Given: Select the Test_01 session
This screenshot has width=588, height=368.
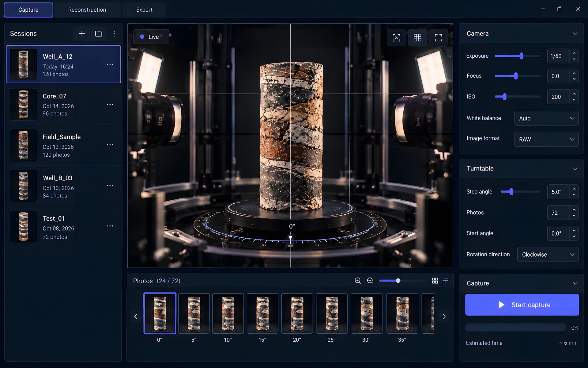Looking at the screenshot, I should pos(63,227).
